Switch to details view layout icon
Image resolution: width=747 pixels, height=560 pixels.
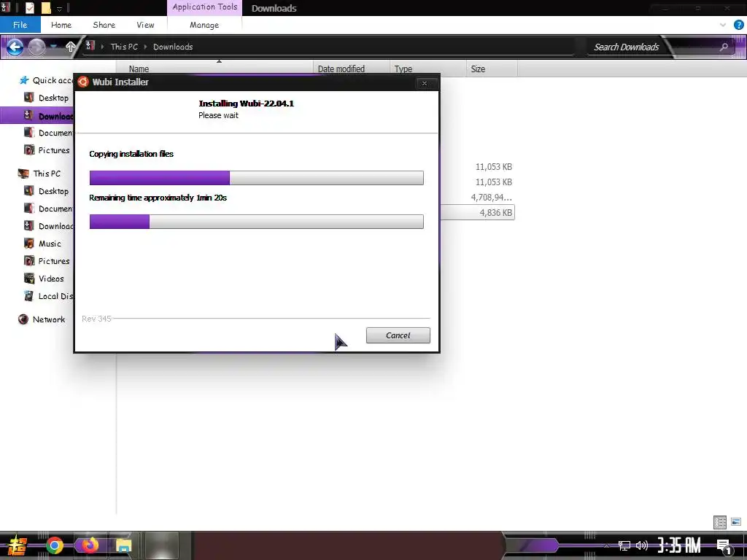coord(720,522)
